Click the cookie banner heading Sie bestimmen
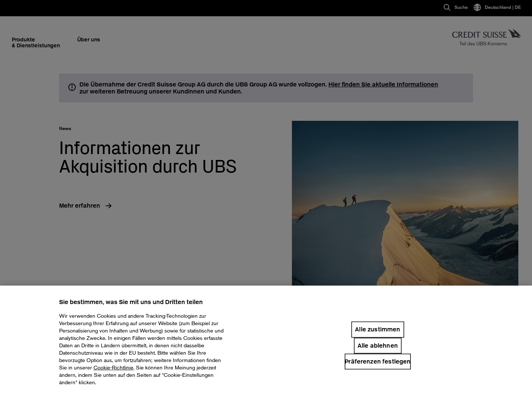 131,302
